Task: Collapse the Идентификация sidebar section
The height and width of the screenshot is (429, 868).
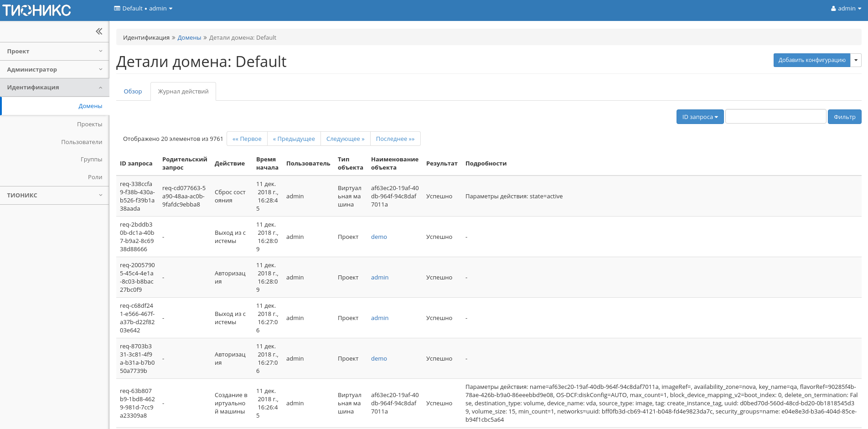Action: tap(55, 88)
